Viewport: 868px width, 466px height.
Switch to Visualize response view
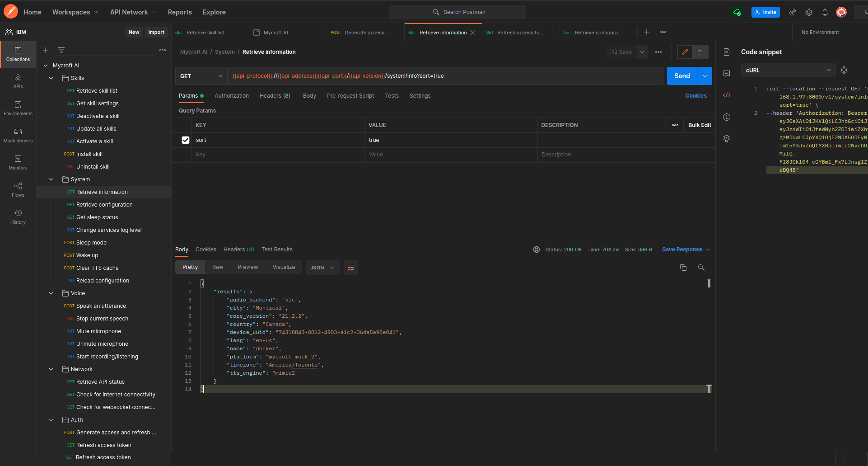click(284, 267)
